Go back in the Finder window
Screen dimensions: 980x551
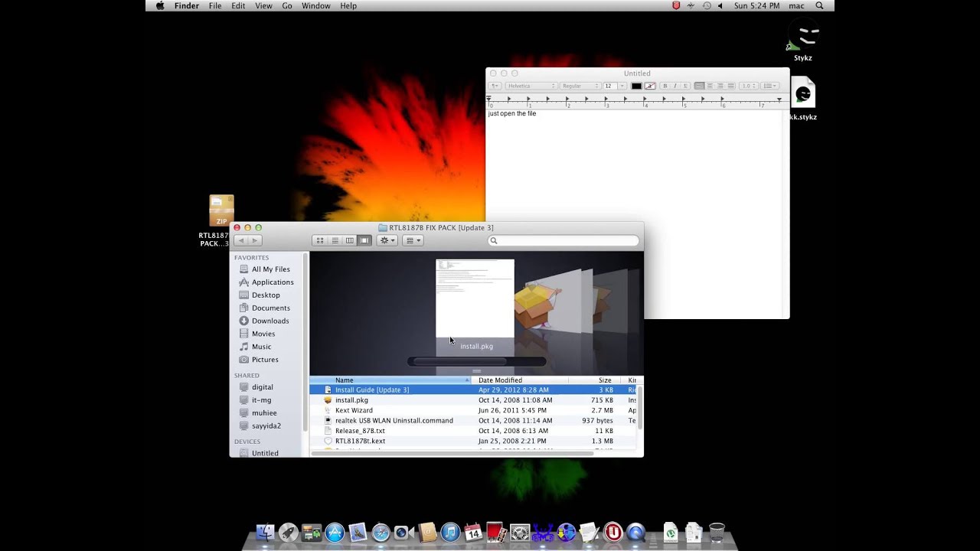[x=241, y=240]
